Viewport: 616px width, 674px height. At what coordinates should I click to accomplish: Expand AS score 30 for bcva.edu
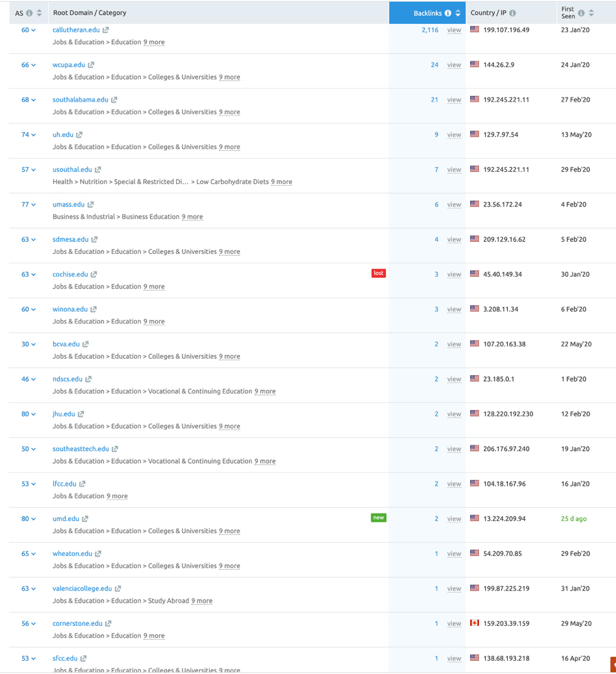click(28, 344)
